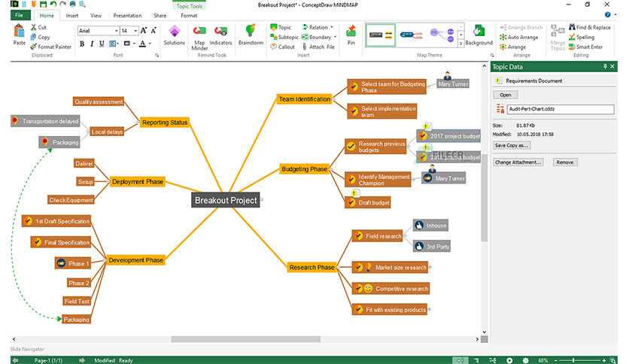Click the Copy icon

[34, 37]
